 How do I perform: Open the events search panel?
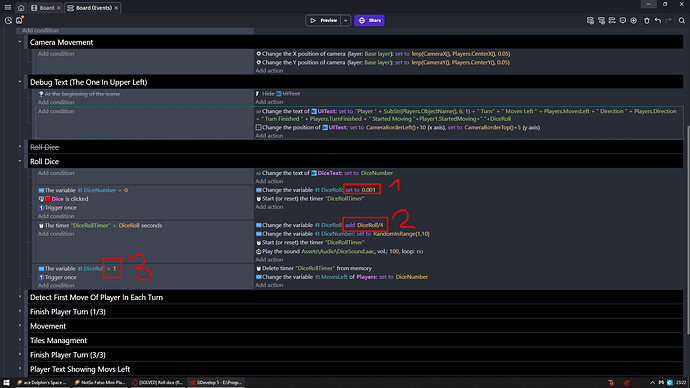[682, 20]
